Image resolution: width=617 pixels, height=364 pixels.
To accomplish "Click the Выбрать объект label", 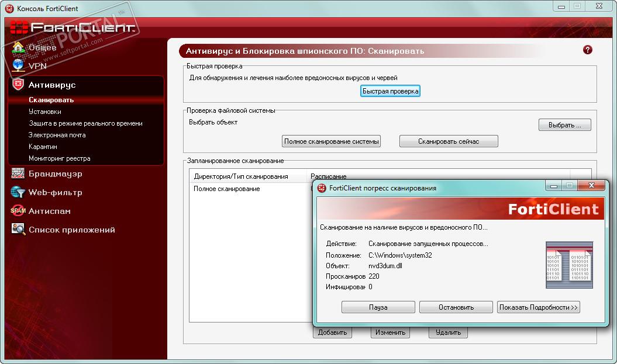I will 213,122.
